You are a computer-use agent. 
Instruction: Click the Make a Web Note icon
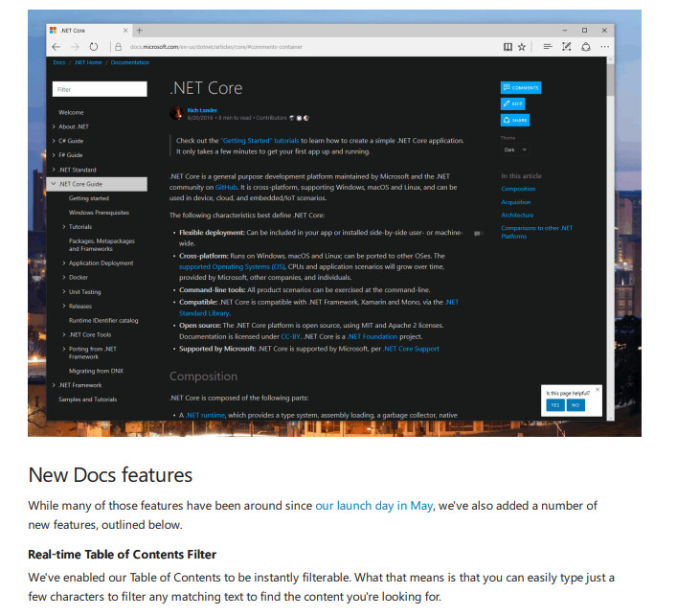pos(567,47)
